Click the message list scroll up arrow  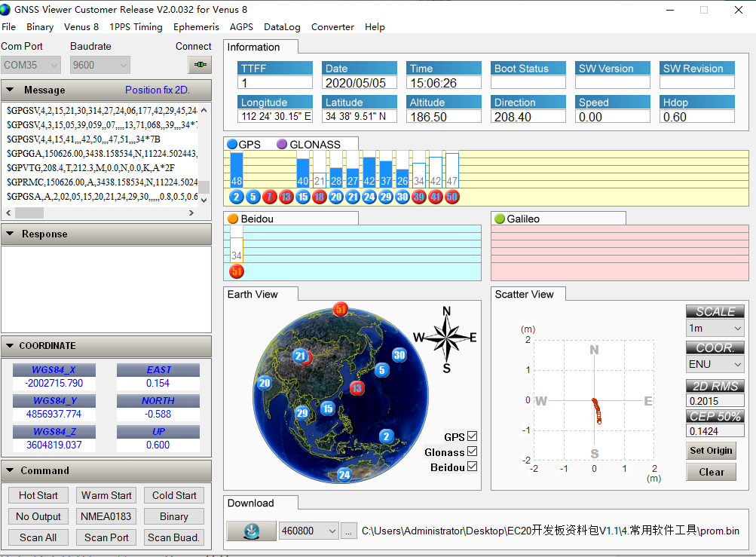coord(204,111)
